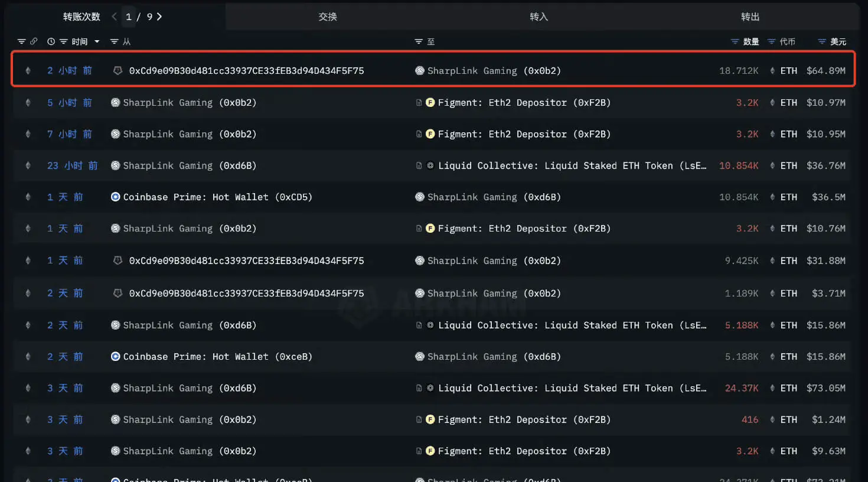Open Coinbase Prime: Hot Wallet (0xceB) entity

217,356
